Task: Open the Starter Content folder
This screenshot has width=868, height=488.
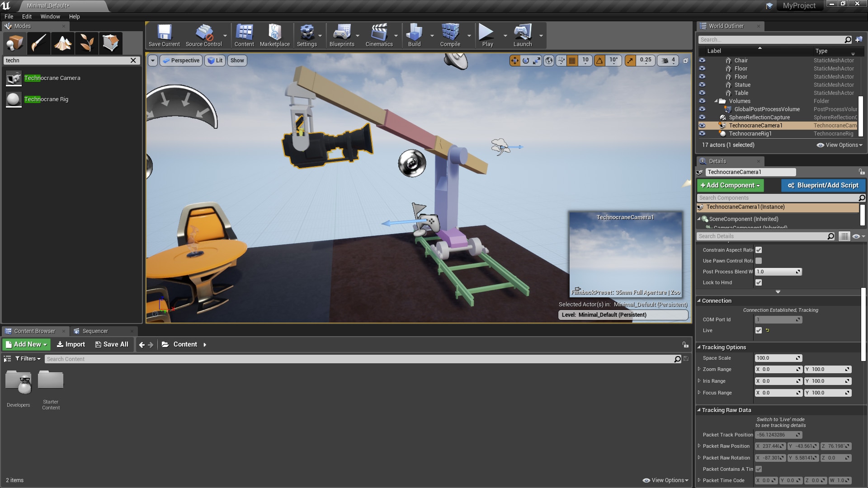Action: pyautogui.click(x=51, y=390)
